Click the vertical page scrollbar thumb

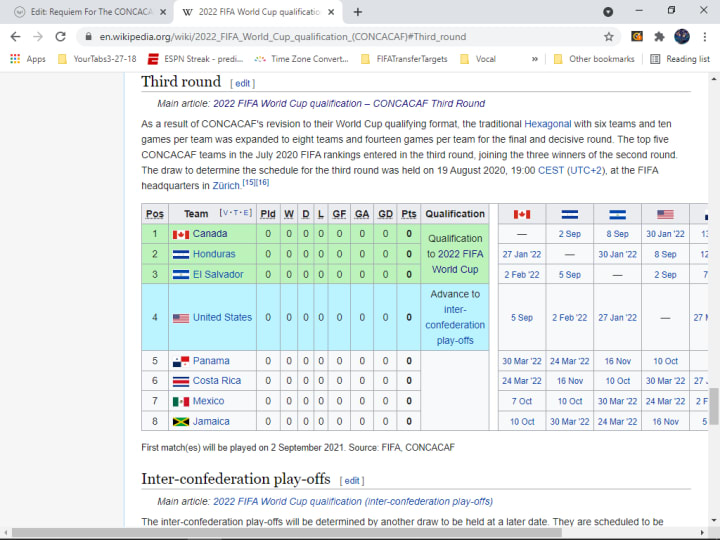(714, 406)
